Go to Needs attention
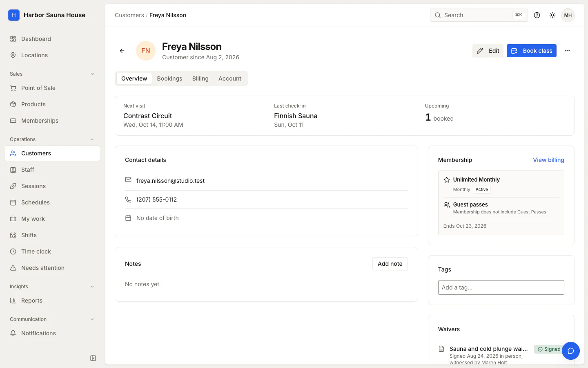The image size is (588, 368). point(52,268)
